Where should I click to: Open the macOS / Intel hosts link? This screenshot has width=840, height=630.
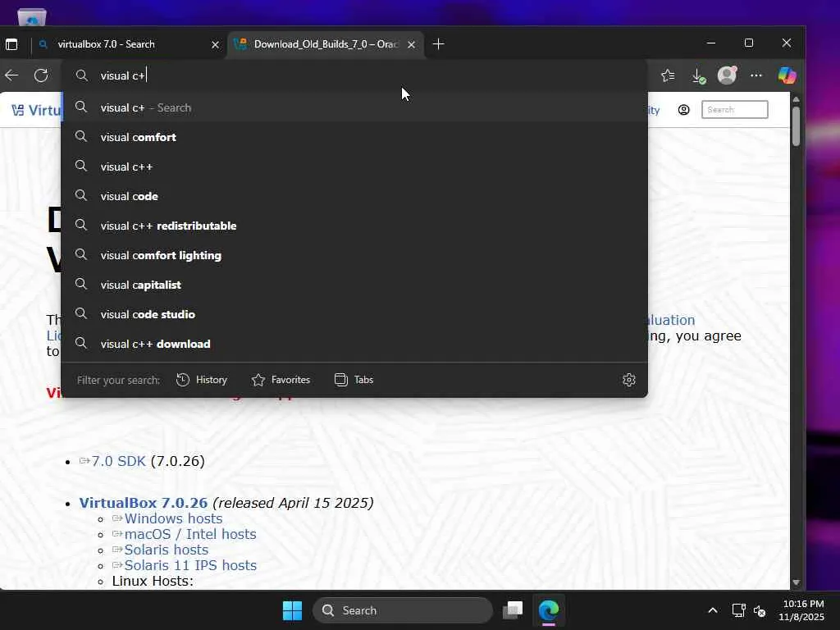[x=190, y=534]
